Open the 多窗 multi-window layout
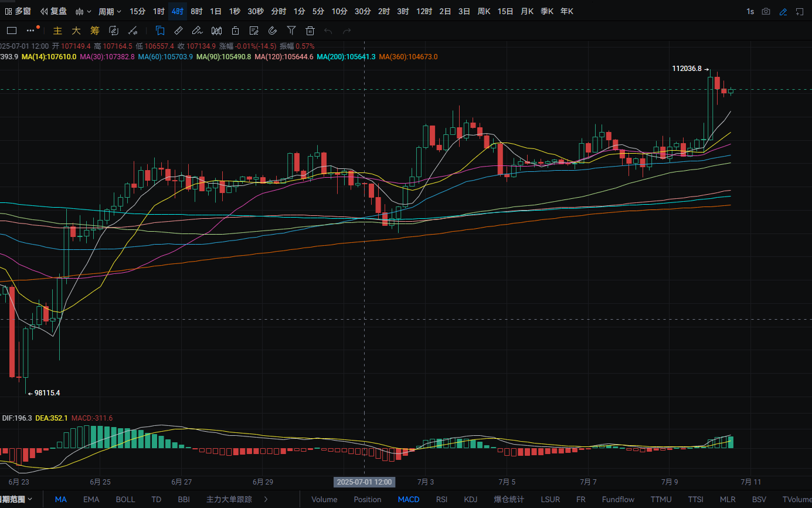This screenshot has height=508, width=812. 18,11
